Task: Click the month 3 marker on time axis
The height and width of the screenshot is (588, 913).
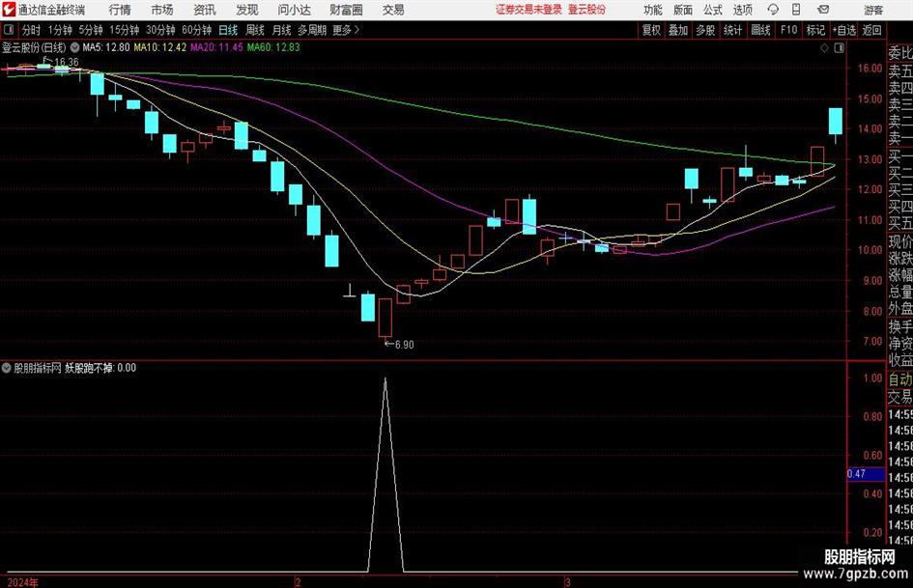Action: pos(568,582)
